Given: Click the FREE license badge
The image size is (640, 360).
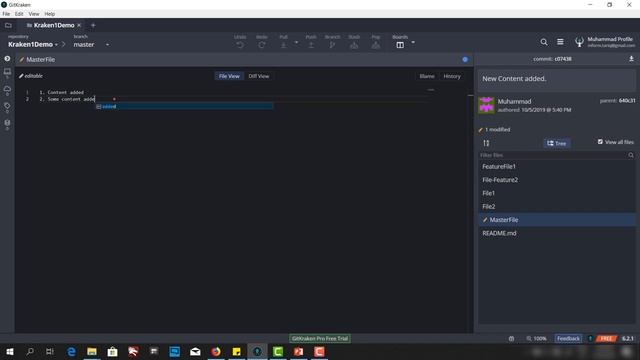Looking at the screenshot, I should (x=607, y=339).
